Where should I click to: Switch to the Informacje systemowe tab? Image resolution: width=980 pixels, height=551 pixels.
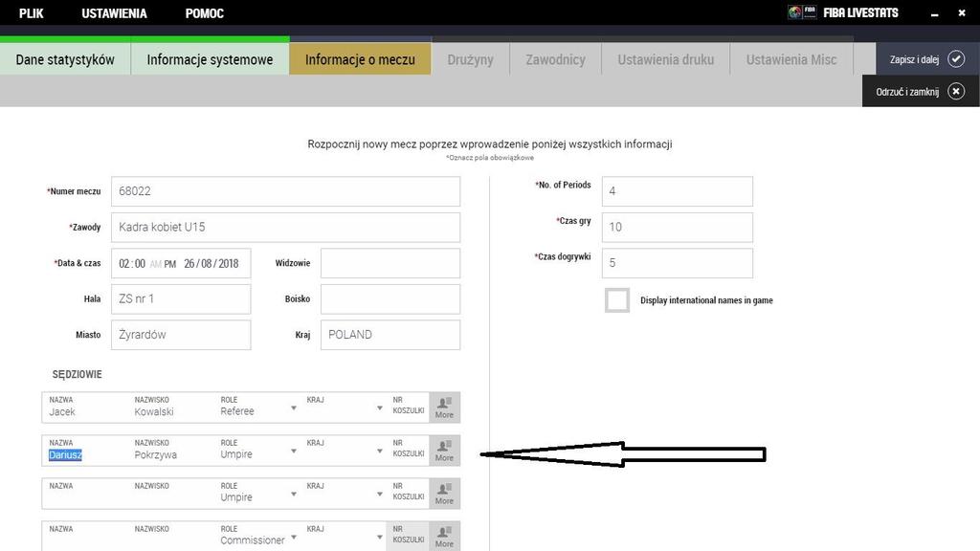210,59
